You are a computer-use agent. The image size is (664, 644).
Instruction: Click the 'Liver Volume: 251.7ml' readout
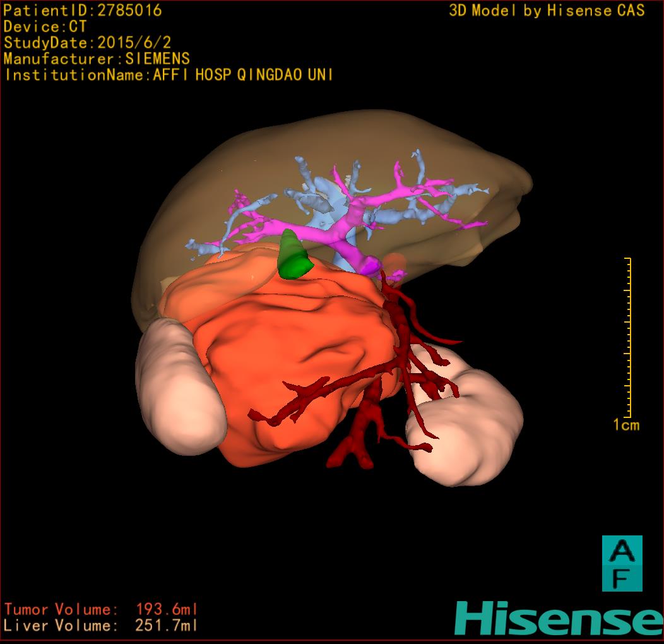point(101,625)
